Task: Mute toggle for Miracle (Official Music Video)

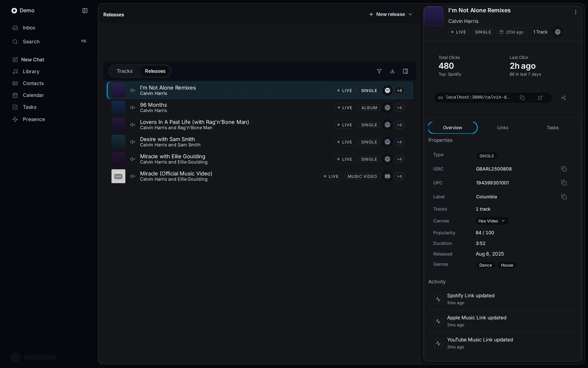Action: (133, 176)
